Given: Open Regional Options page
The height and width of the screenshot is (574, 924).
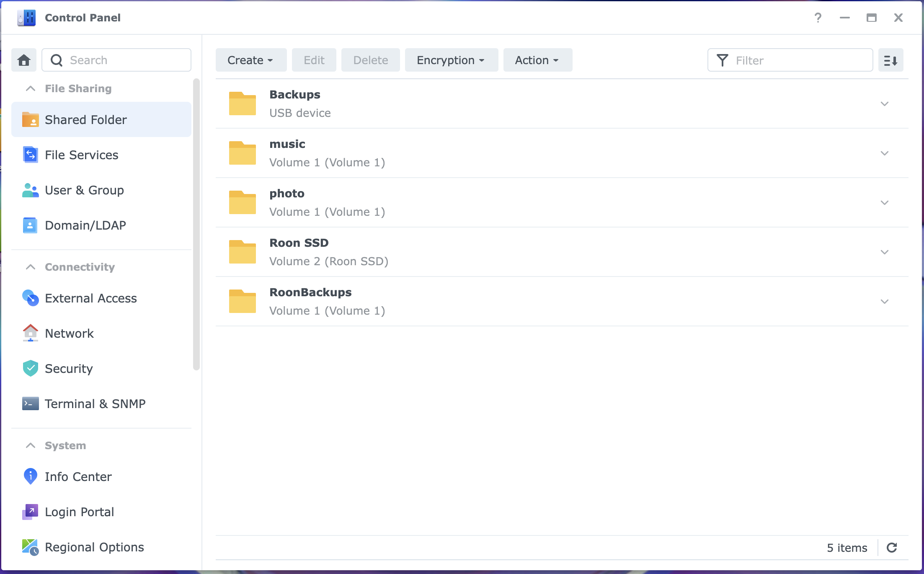Looking at the screenshot, I should point(101,547).
